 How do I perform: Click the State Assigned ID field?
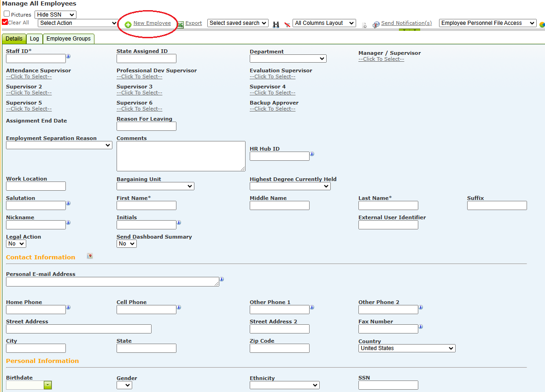(147, 59)
